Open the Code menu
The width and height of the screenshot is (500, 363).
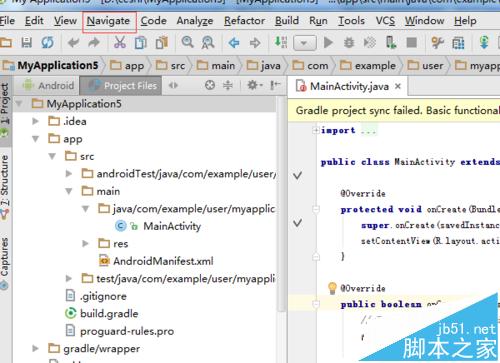(153, 21)
